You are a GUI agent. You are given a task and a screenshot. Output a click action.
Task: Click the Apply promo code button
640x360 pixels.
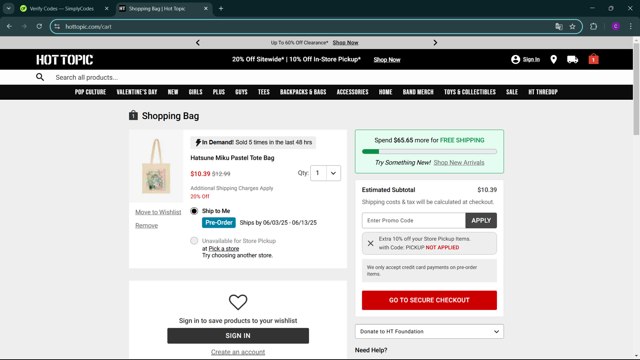(481, 220)
